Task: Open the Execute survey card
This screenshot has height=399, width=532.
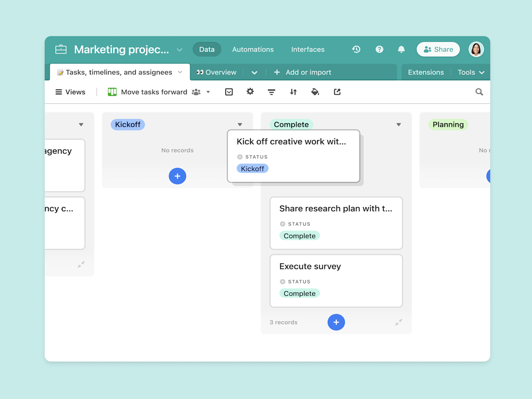Action: [x=336, y=281]
